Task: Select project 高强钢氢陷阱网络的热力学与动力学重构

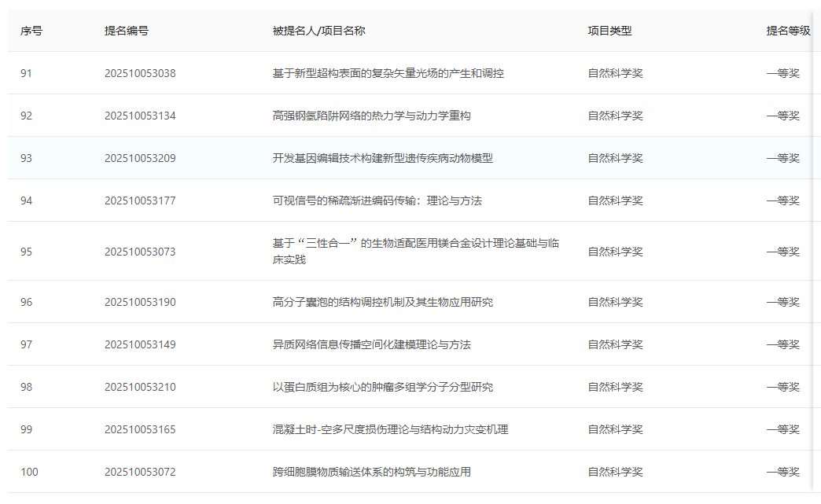Action: tap(371, 116)
